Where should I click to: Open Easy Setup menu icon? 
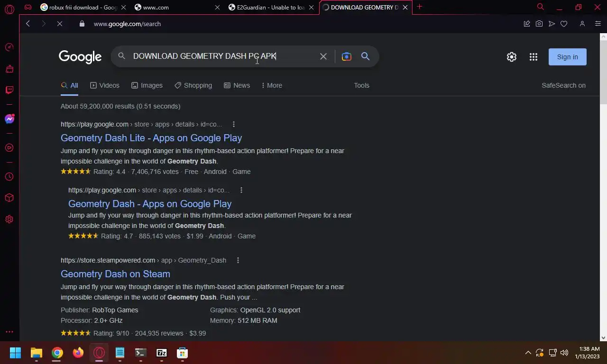[598, 24]
